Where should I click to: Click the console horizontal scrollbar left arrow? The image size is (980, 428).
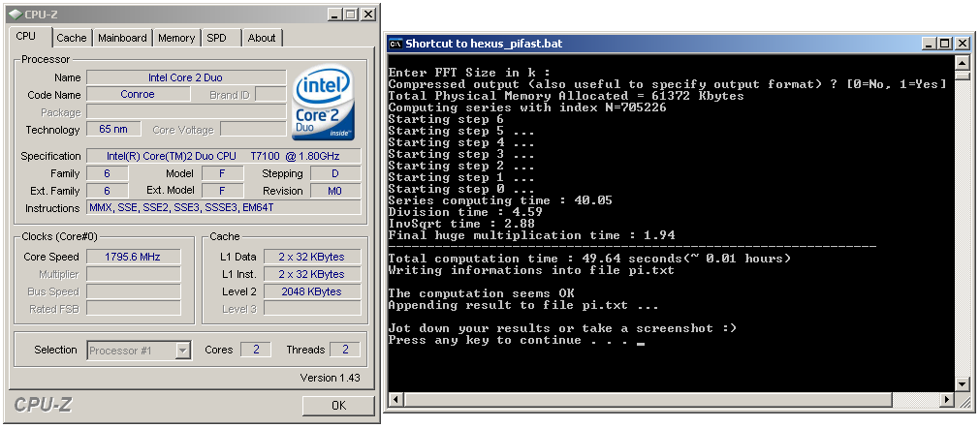tap(395, 399)
